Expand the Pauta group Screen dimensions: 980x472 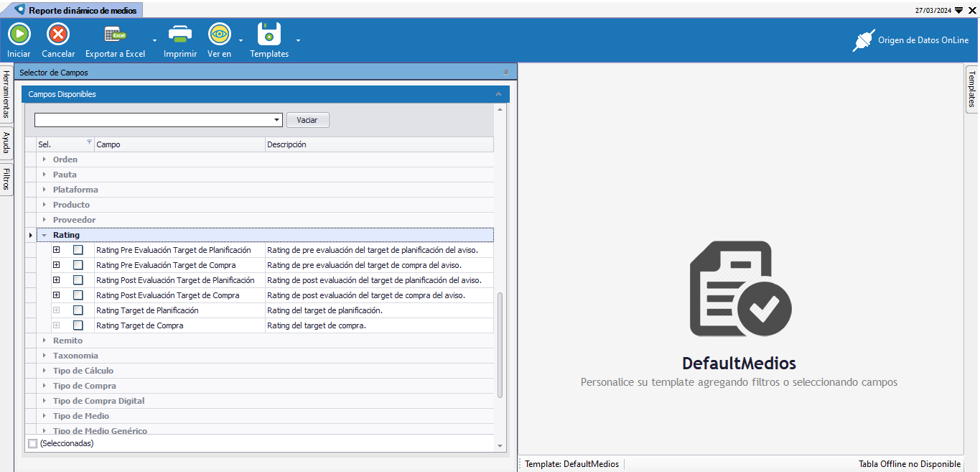tap(45, 175)
